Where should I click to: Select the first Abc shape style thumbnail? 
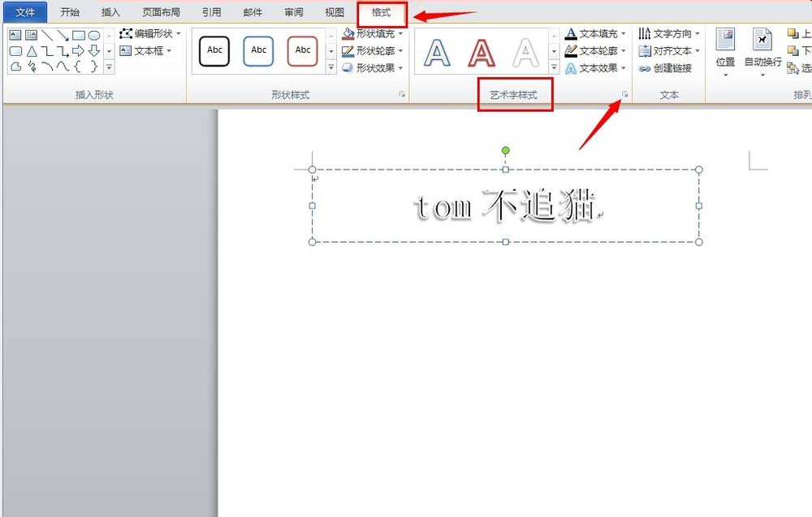coord(213,50)
